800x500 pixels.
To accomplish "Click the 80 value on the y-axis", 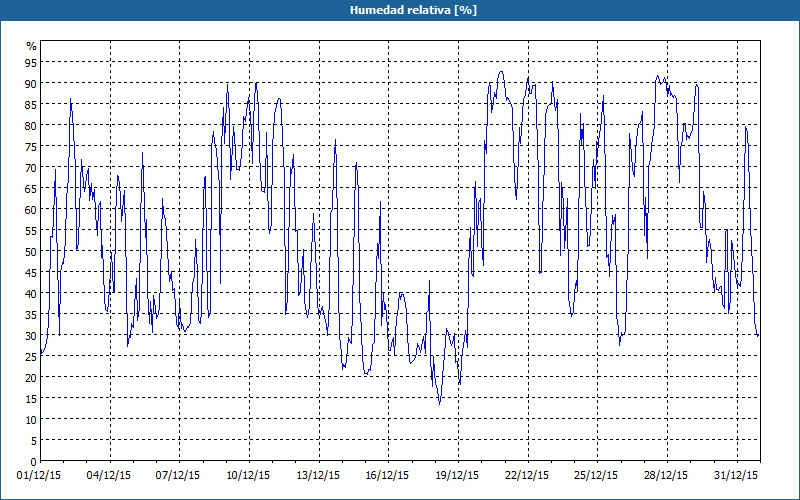I will point(31,125).
